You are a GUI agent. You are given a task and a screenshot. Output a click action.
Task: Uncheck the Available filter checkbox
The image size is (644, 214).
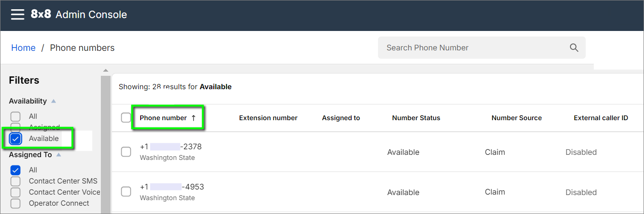click(16, 139)
